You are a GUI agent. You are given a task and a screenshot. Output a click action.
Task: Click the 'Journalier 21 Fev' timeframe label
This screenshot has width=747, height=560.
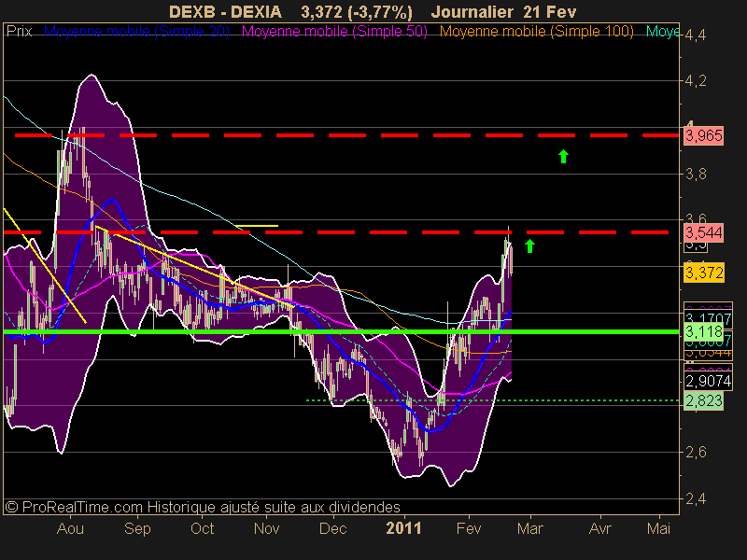[x=503, y=12]
